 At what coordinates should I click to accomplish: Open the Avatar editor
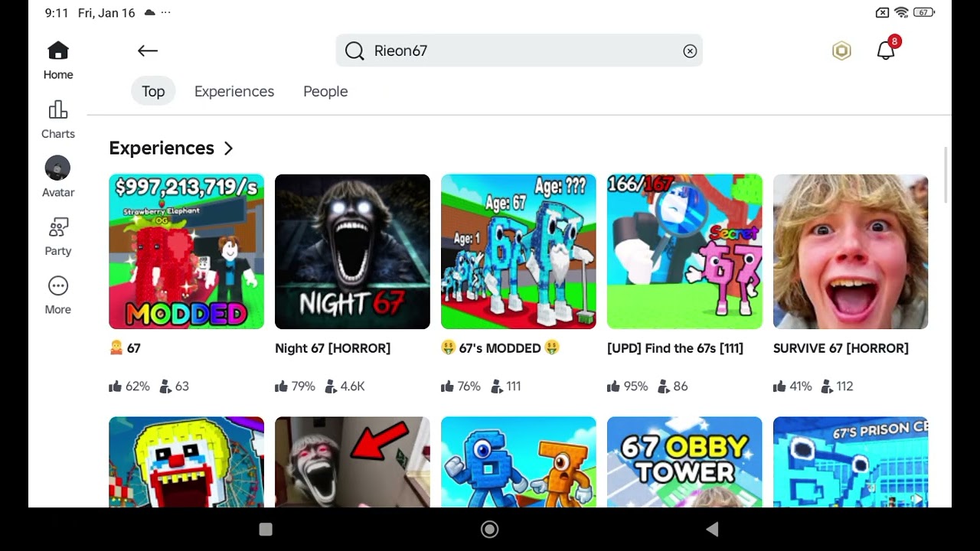tap(58, 178)
